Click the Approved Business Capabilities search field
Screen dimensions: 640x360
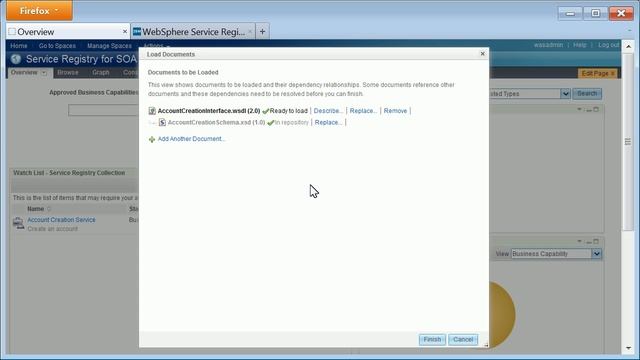tap(103, 110)
